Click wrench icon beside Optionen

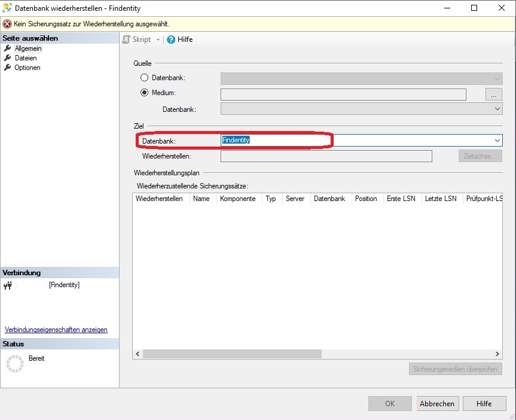tap(8, 68)
